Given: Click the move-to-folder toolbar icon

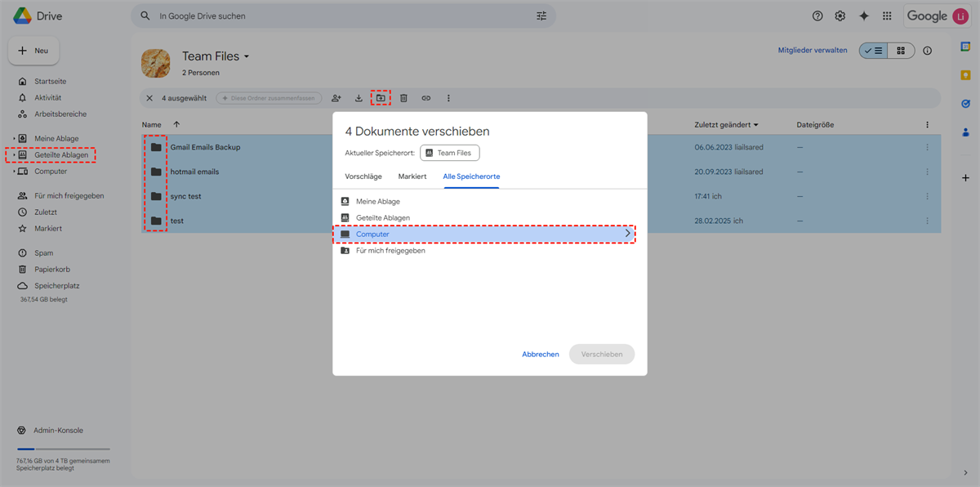Looking at the screenshot, I should [x=381, y=98].
